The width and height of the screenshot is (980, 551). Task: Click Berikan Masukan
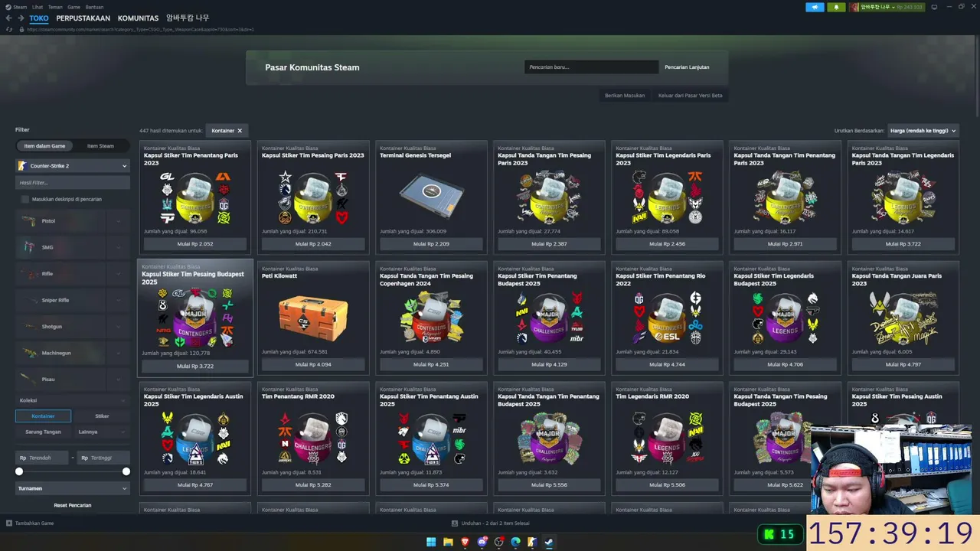tap(625, 96)
